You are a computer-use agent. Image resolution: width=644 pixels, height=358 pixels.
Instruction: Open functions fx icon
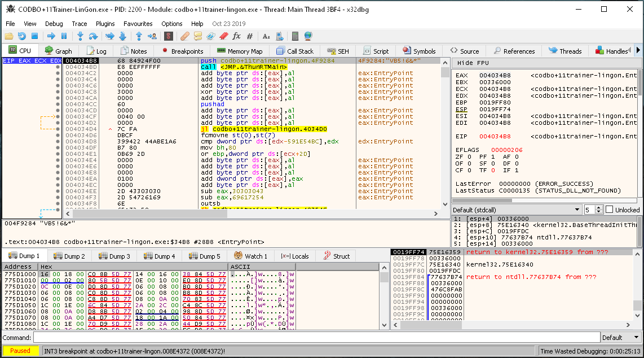pos(237,36)
